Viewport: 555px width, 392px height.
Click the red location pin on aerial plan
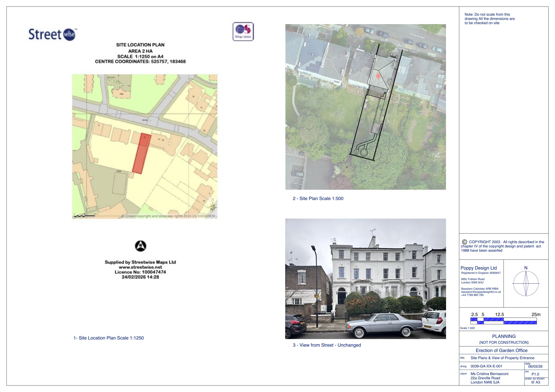coord(378,77)
